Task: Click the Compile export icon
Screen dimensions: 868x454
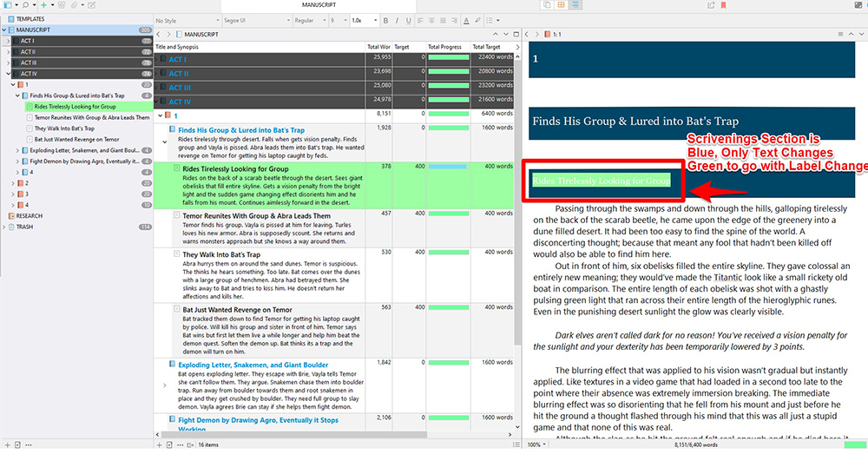Action: click(711, 5)
